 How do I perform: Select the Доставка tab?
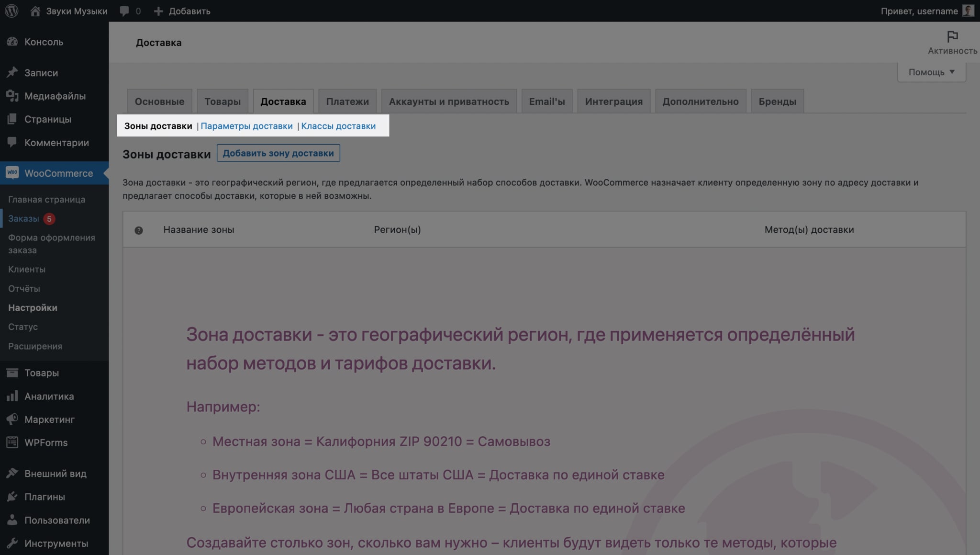(283, 101)
